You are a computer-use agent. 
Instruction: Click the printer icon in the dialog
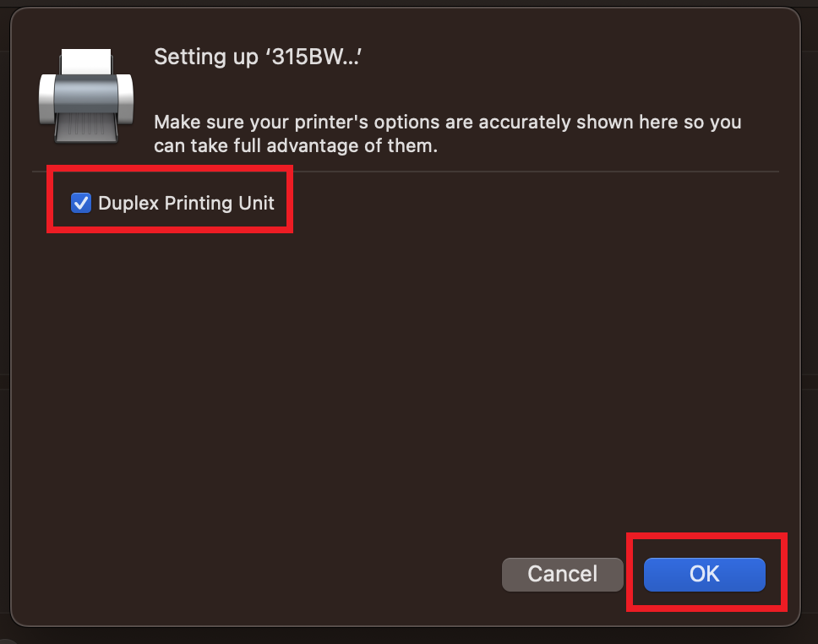pyautogui.click(x=86, y=96)
